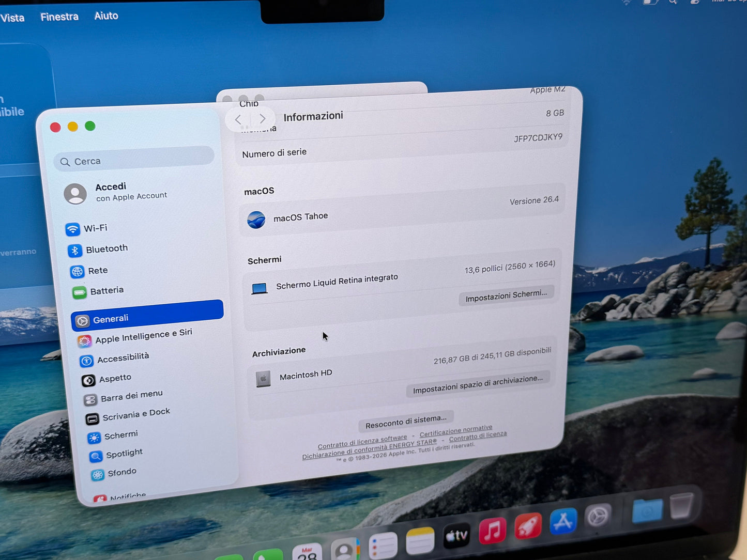Open Apple Intelligence e Siri settings
Viewport: 747px width, 560px height.
point(135,337)
